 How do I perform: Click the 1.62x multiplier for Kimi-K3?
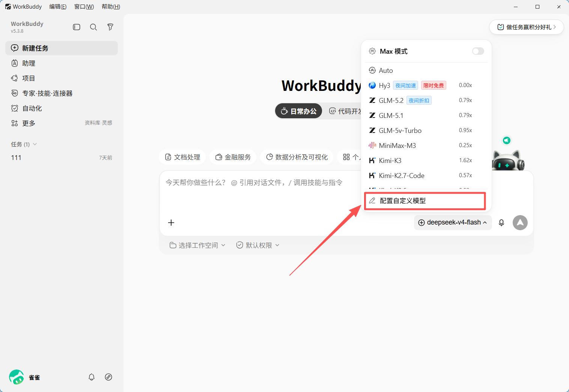click(465, 160)
